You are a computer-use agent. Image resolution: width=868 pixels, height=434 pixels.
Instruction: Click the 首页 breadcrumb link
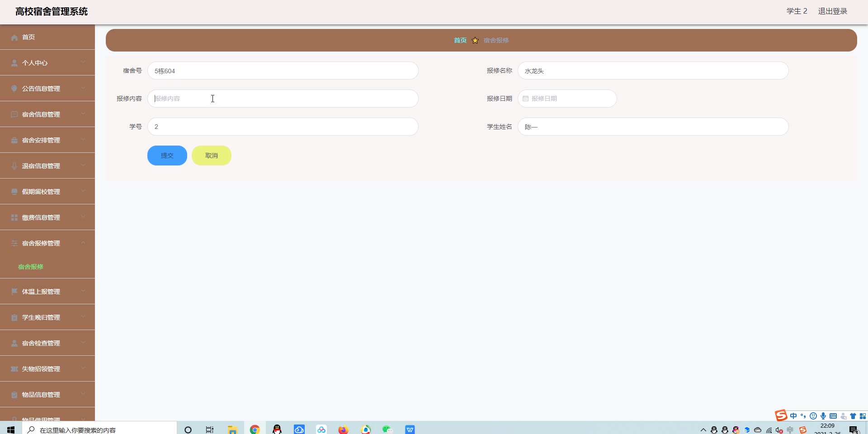460,40
